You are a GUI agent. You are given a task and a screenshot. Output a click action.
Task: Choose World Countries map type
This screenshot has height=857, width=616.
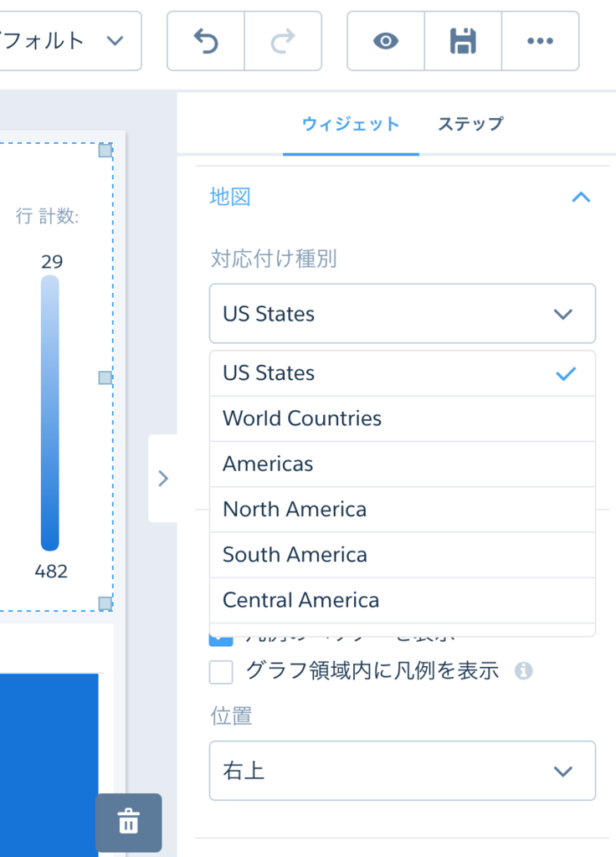[x=403, y=418]
